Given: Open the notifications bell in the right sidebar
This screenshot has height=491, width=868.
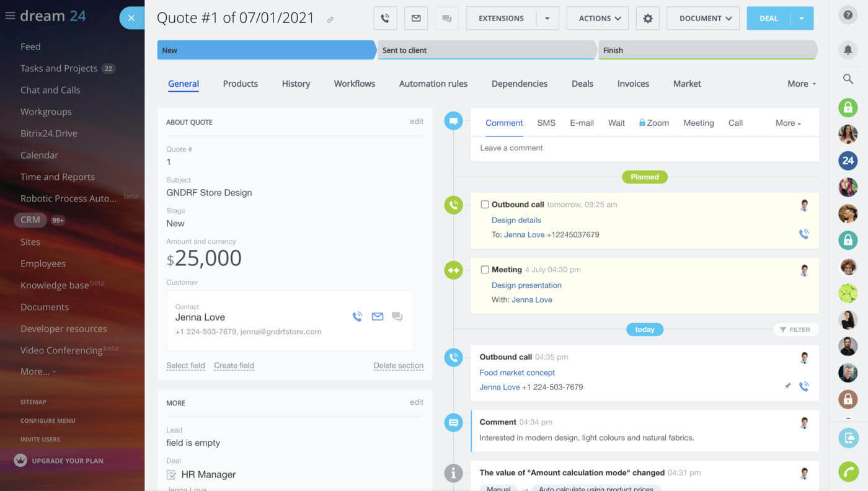Looking at the screenshot, I should tap(848, 50).
